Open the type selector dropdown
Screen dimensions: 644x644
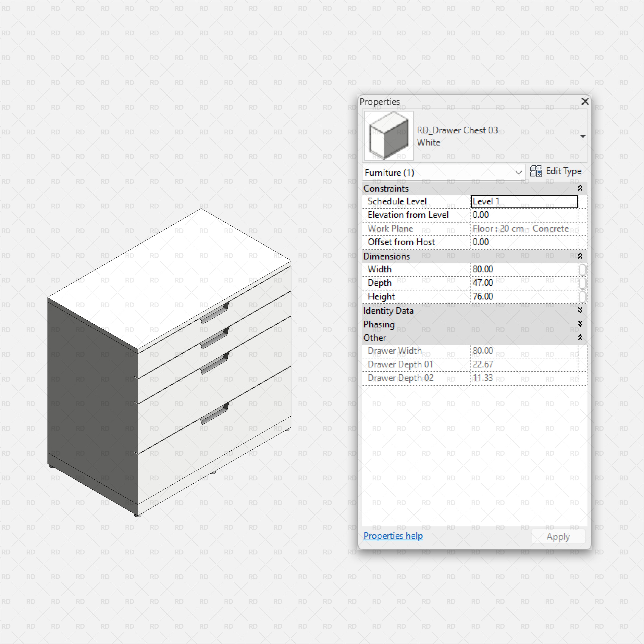pyautogui.click(x=583, y=136)
